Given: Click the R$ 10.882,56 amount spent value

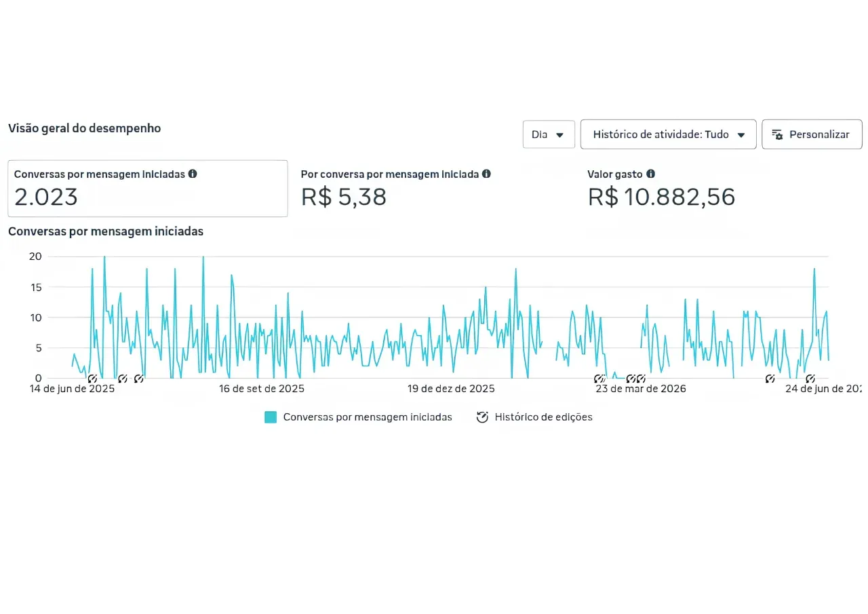Looking at the screenshot, I should click(661, 197).
